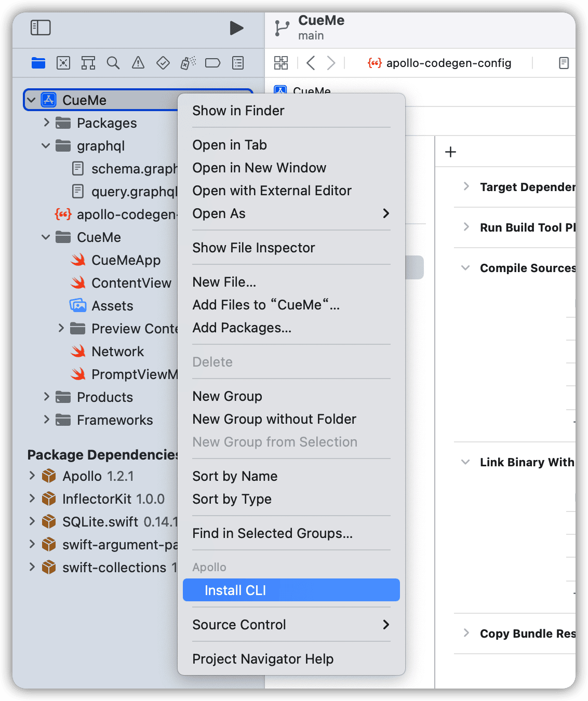
Task: Choose Project Navigator Help
Action: (x=291, y=659)
